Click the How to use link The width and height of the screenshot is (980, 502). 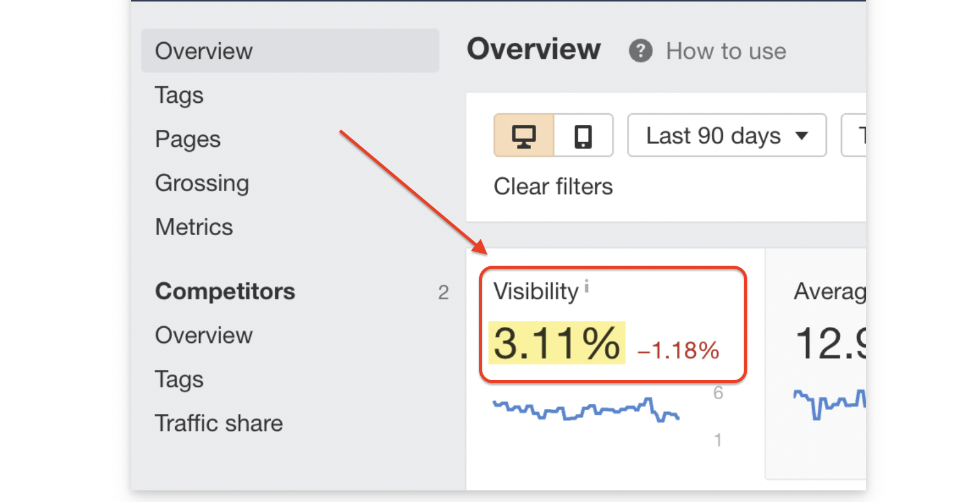point(726,51)
